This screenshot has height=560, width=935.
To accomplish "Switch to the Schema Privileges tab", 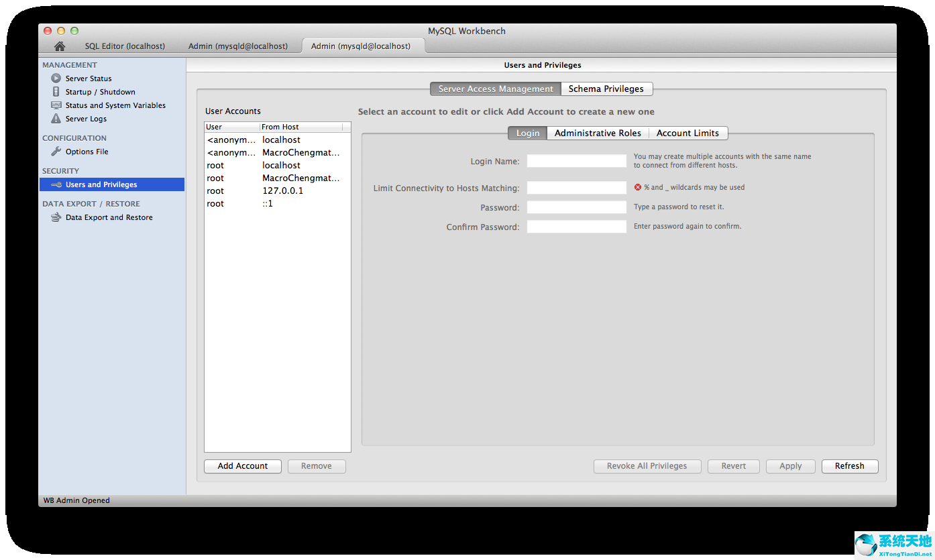I will (606, 89).
